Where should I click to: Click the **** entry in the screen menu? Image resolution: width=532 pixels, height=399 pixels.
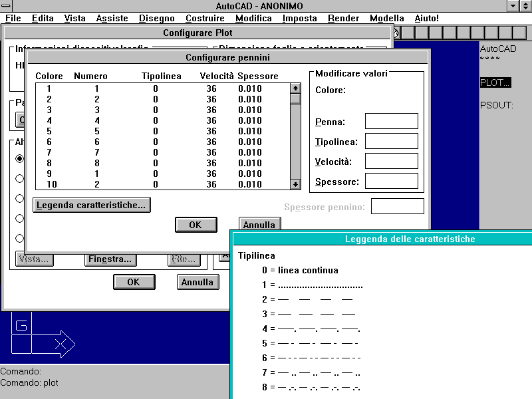tap(489, 59)
